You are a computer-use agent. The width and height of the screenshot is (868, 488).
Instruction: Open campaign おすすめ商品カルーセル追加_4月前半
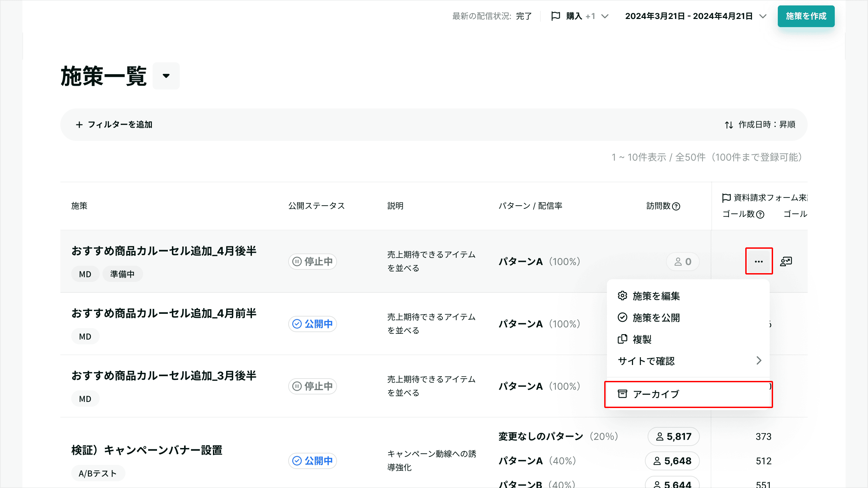pos(164,313)
